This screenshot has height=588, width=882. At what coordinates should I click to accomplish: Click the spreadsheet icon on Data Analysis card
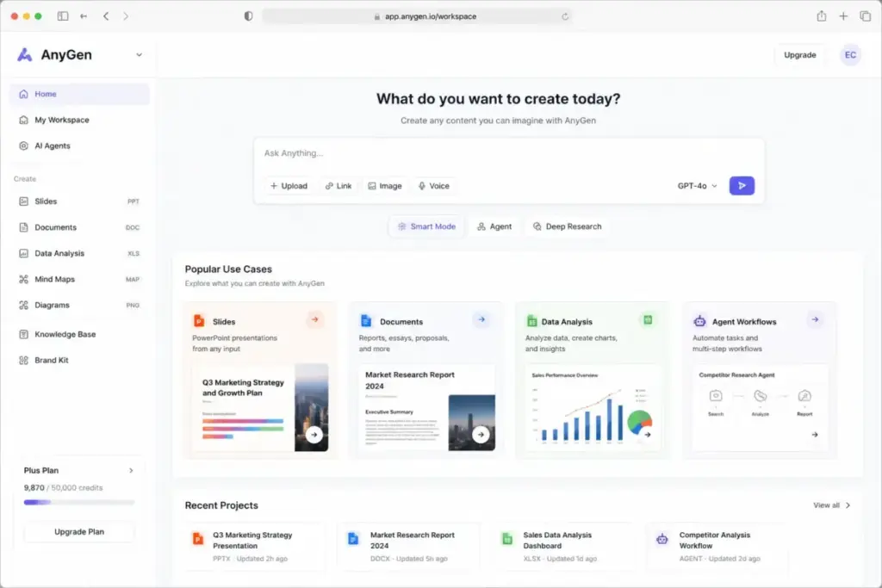point(648,319)
